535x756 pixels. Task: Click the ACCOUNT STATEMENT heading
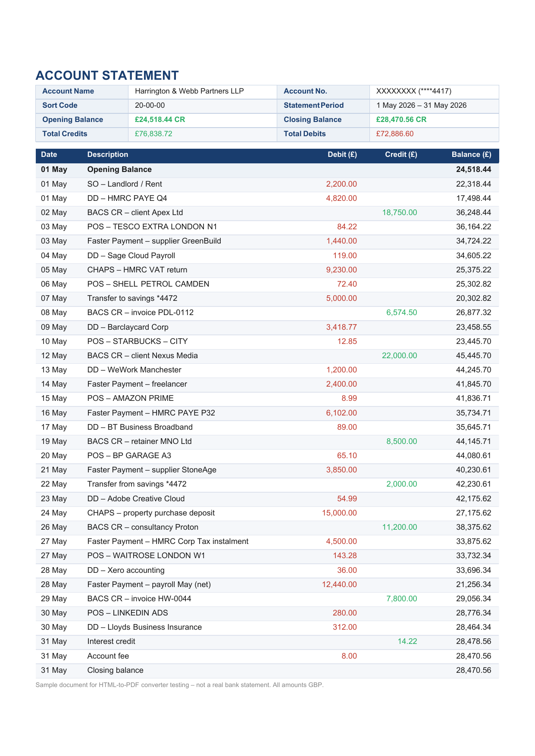pyautogui.click(x=107, y=75)
